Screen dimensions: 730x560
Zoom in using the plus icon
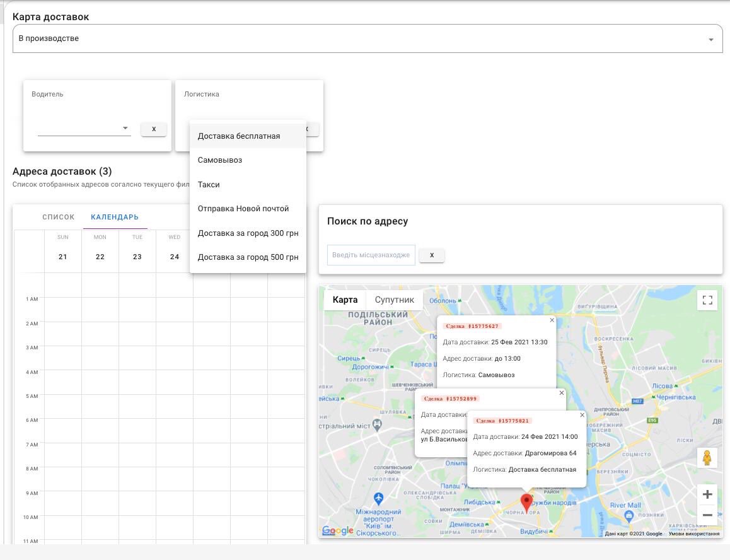click(707, 494)
